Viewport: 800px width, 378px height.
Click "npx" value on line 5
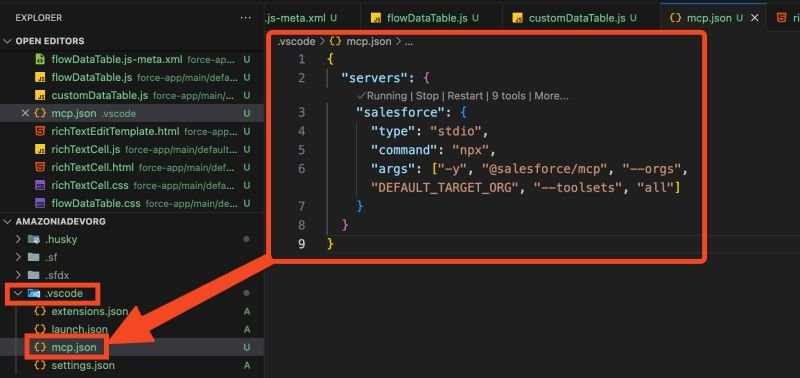(x=470, y=150)
